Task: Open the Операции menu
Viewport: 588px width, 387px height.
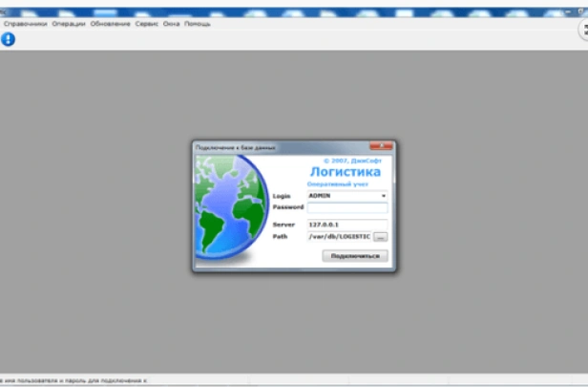Action: point(68,23)
